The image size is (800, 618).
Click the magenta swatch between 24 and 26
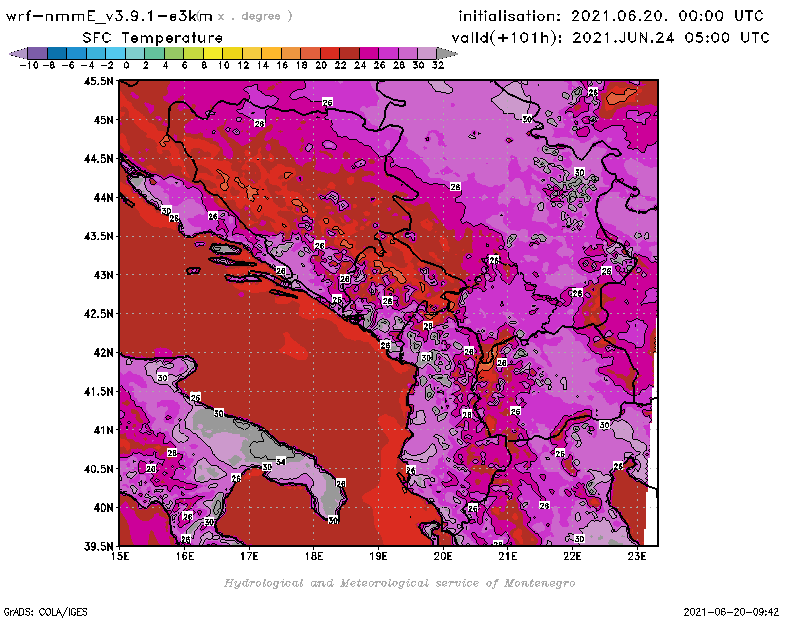coord(369,53)
